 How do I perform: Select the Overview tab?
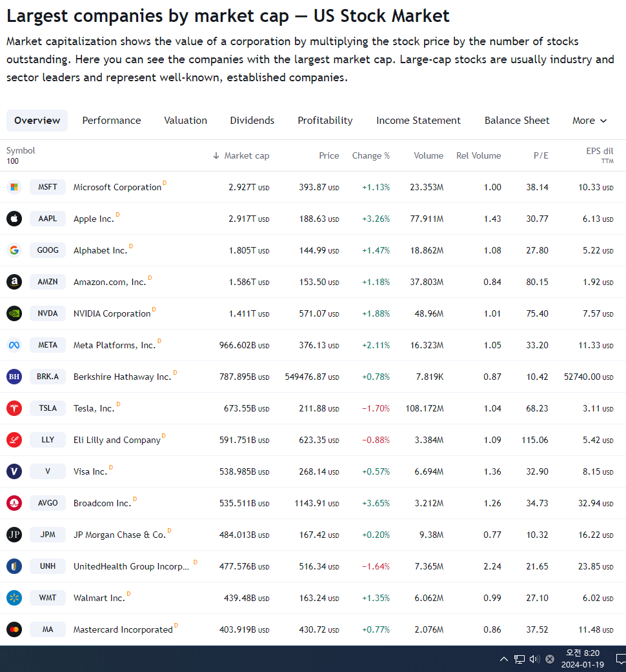(x=37, y=121)
